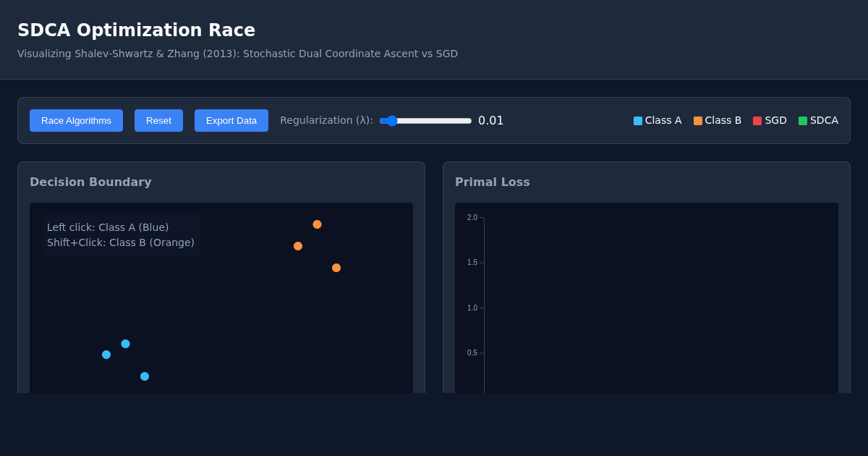Click the SGD red legend swatch
Screen dimensions: 868x456
point(757,121)
